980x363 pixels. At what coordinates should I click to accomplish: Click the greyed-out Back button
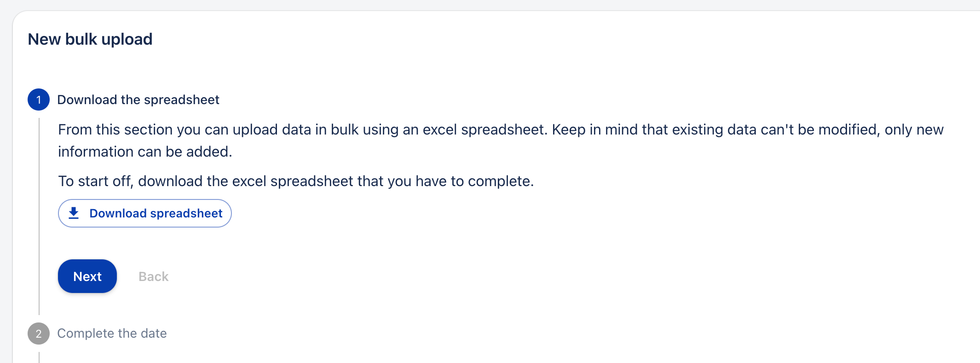(153, 276)
